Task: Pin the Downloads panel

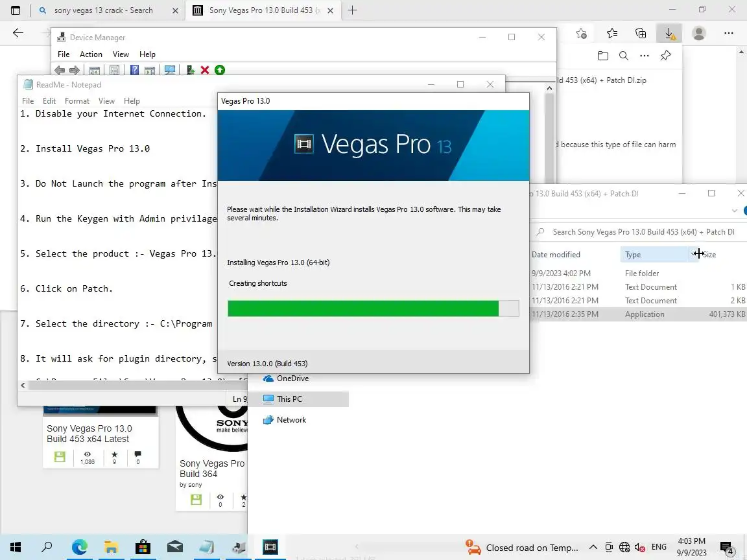Action: (x=665, y=56)
